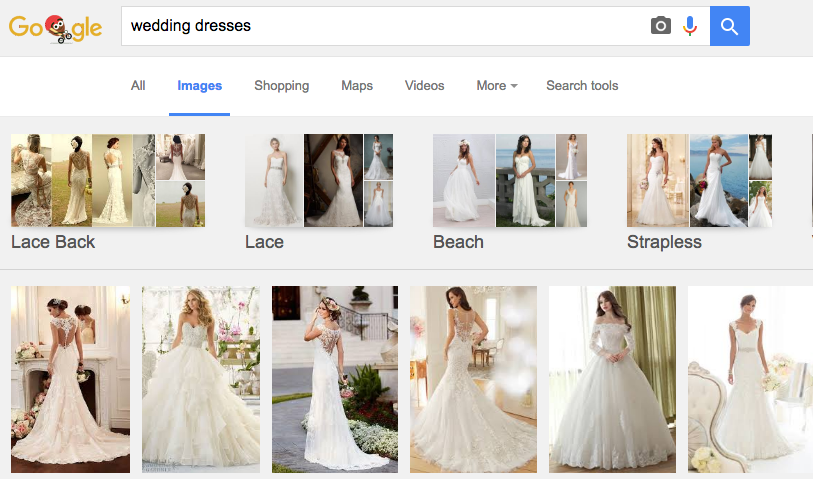Expand the More dropdown menu
Screen dimensions: 813x479
(x=497, y=86)
